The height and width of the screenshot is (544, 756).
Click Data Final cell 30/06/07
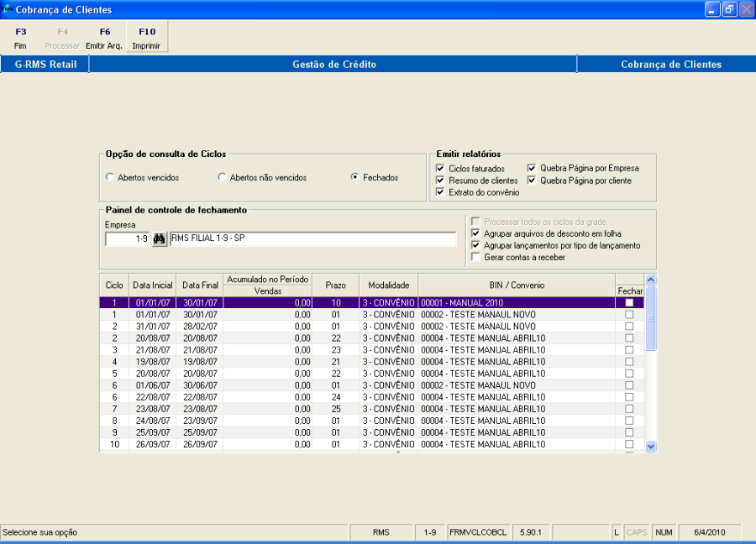(200, 385)
